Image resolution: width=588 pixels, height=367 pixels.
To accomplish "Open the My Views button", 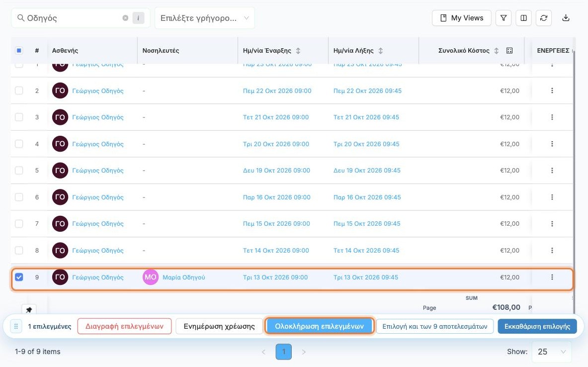I will coord(462,18).
